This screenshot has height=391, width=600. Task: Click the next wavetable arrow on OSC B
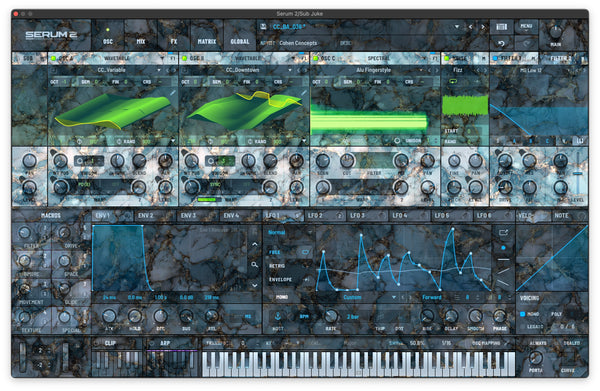tap(305, 70)
